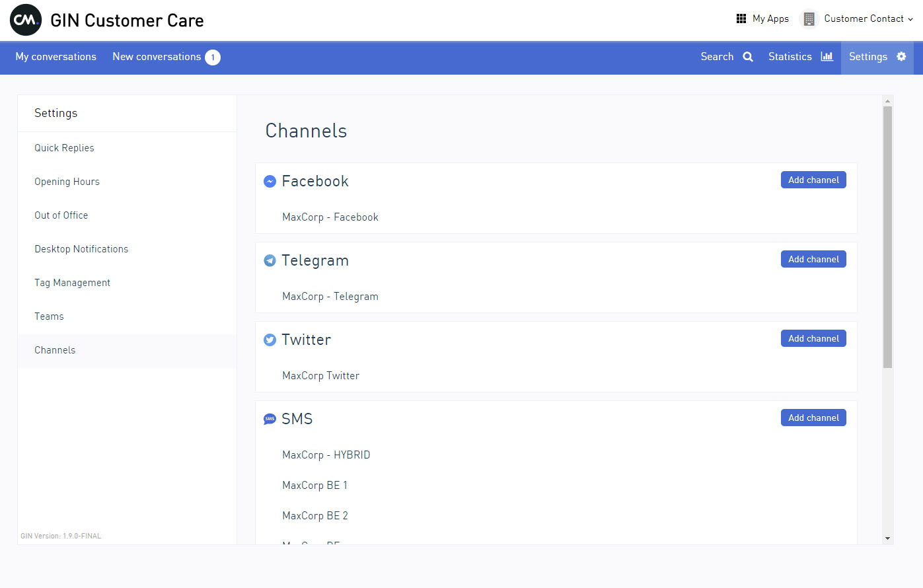
Task: Open the My Apps menu
Action: (x=763, y=18)
